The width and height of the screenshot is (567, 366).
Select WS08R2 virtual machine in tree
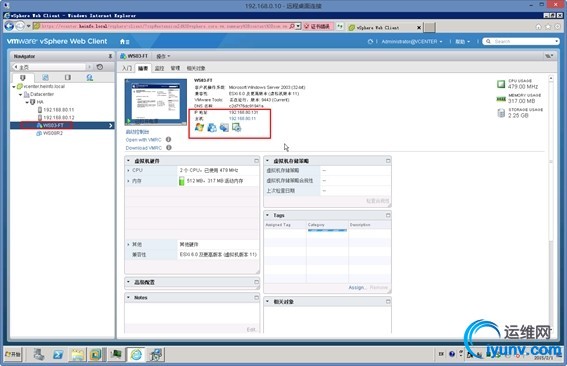[53, 133]
